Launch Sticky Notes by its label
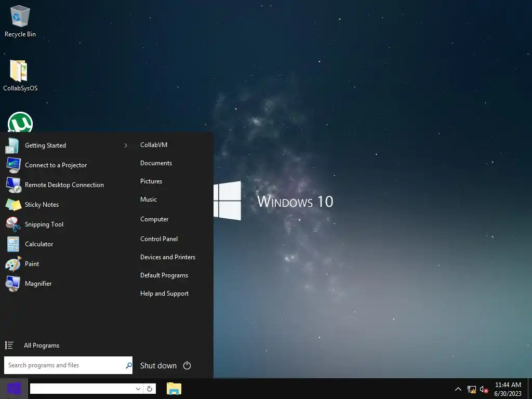This screenshot has width=532, height=399. click(x=42, y=205)
